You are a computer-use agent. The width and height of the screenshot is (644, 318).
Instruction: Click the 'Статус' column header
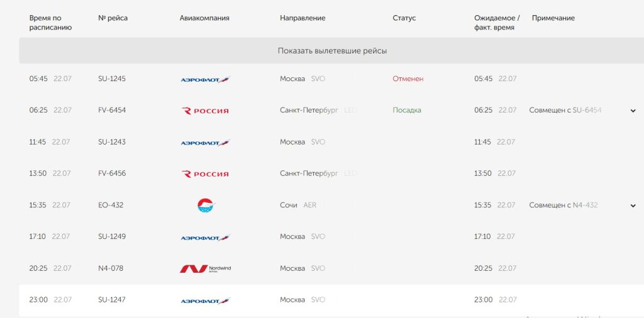404,18
